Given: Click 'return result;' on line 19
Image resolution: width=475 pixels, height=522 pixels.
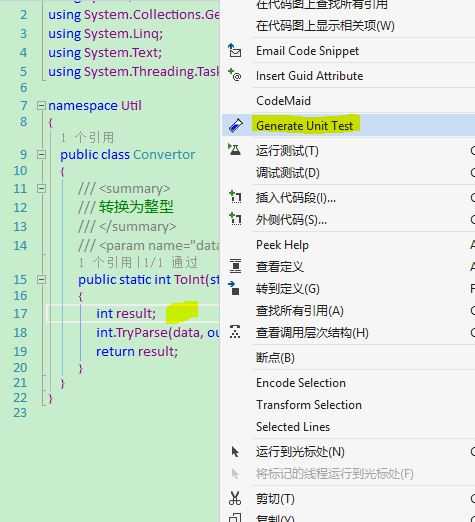Looking at the screenshot, I should click(137, 351).
